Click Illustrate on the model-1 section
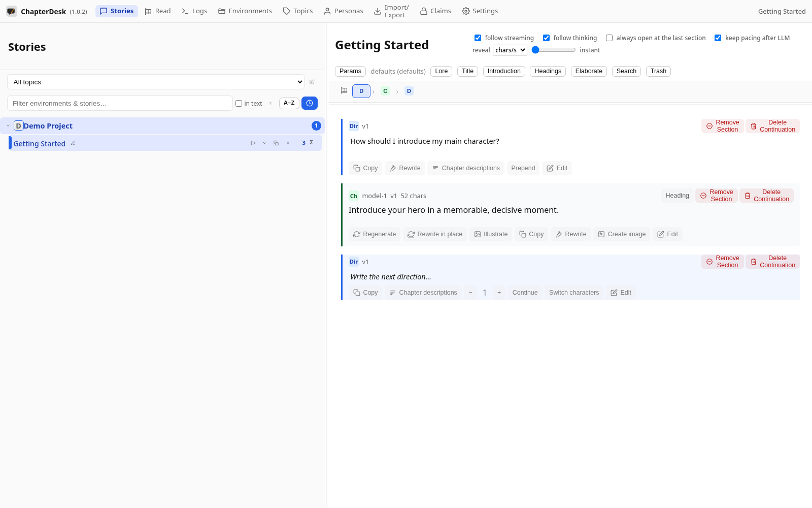 491,234
